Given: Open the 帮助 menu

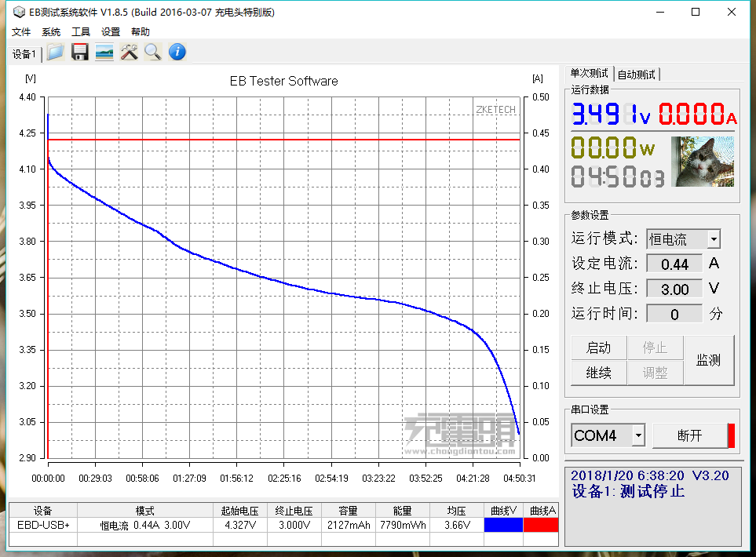Looking at the screenshot, I should coord(141,32).
